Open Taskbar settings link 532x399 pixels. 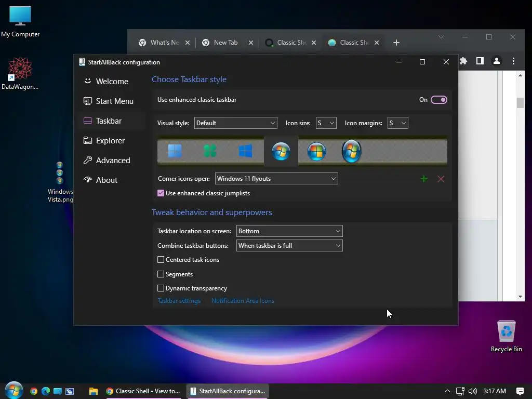coord(179,301)
